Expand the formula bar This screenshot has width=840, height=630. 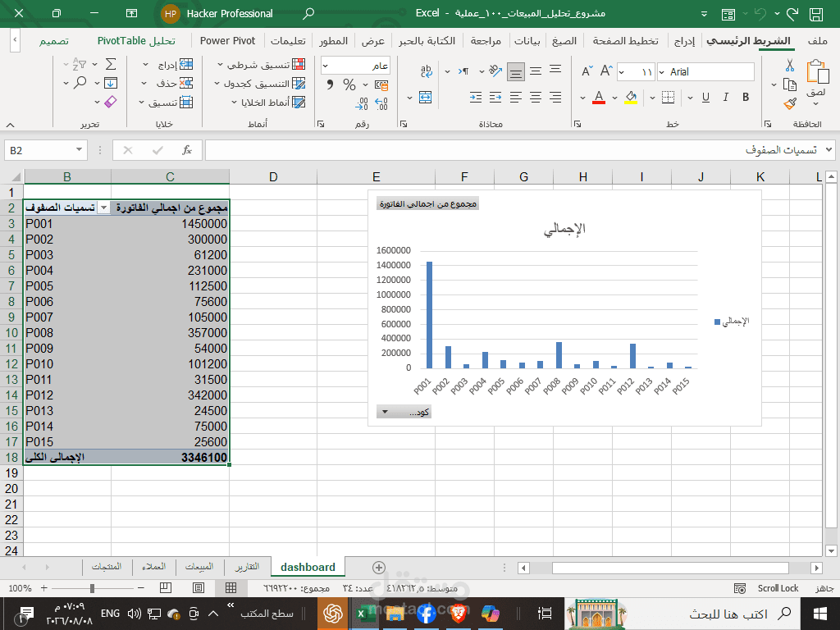829,150
